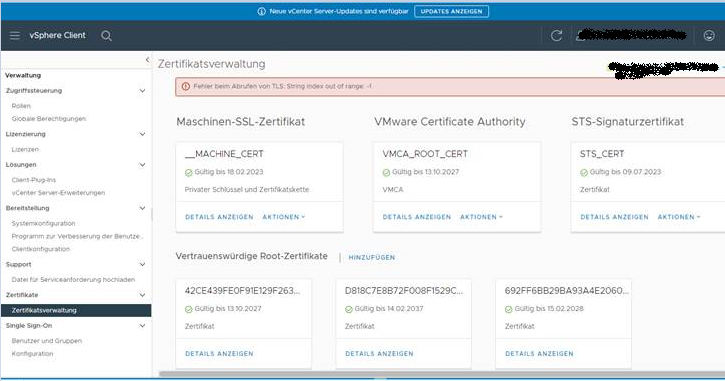This screenshot has width=725, height=381.
Task: Click HINZUFÜGEN to add root certificate
Action: point(372,258)
